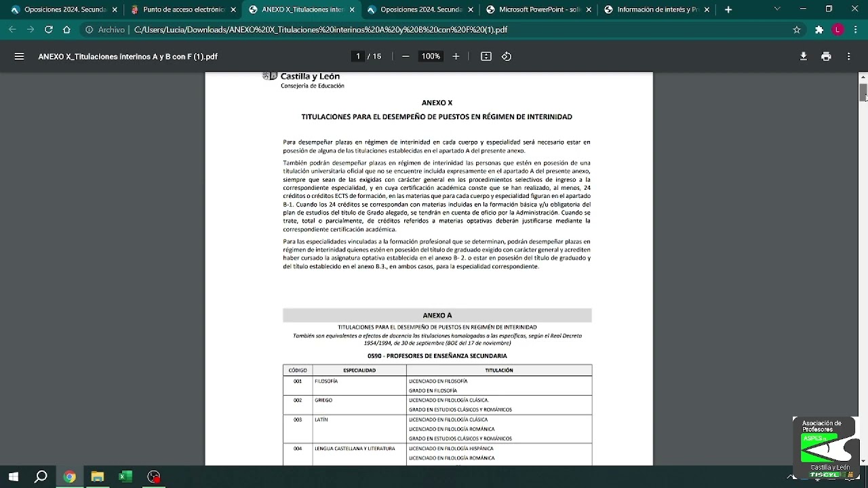The width and height of the screenshot is (868, 488).
Task: Rotate the PDF counterclockwise
Action: pos(507,56)
